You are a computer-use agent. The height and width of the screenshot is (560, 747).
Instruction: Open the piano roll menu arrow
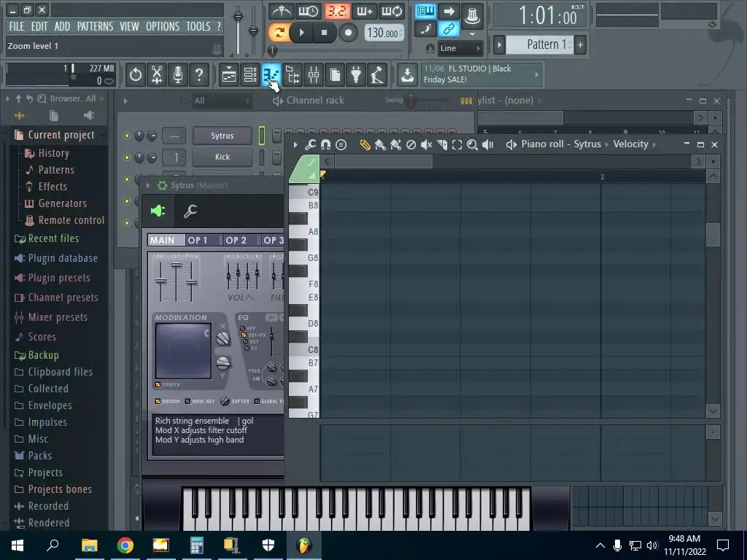[x=295, y=145]
